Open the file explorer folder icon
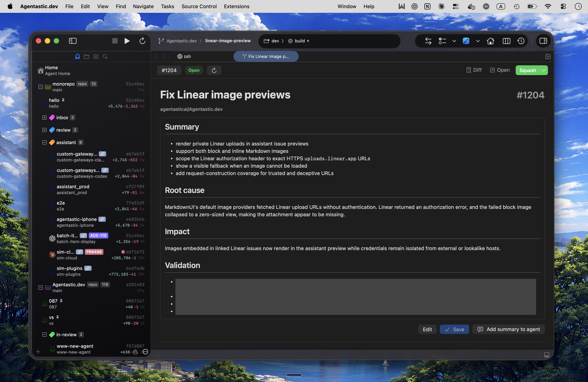The image size is (588, 382). tap(87, 57)
